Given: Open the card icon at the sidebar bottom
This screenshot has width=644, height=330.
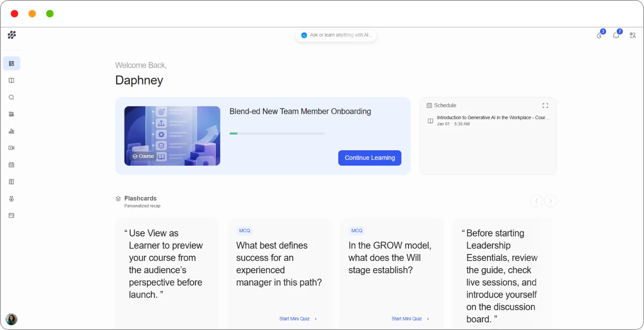Looking at the screenshot, I should [x=12, y=216].
